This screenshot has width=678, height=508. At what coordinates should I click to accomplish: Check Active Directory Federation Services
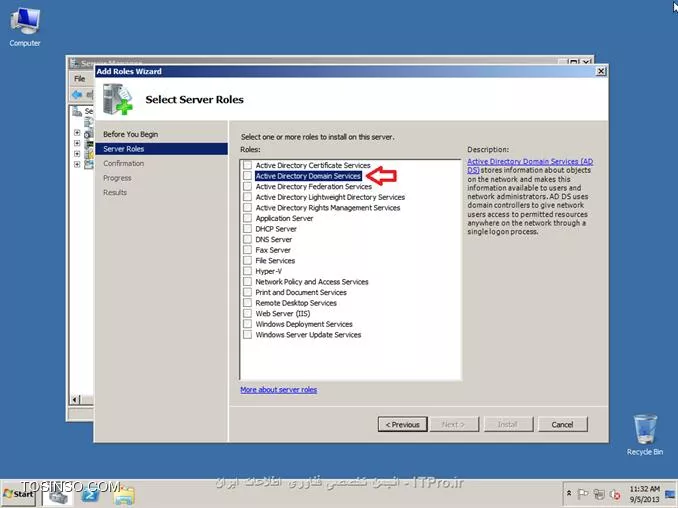point(247,186)
